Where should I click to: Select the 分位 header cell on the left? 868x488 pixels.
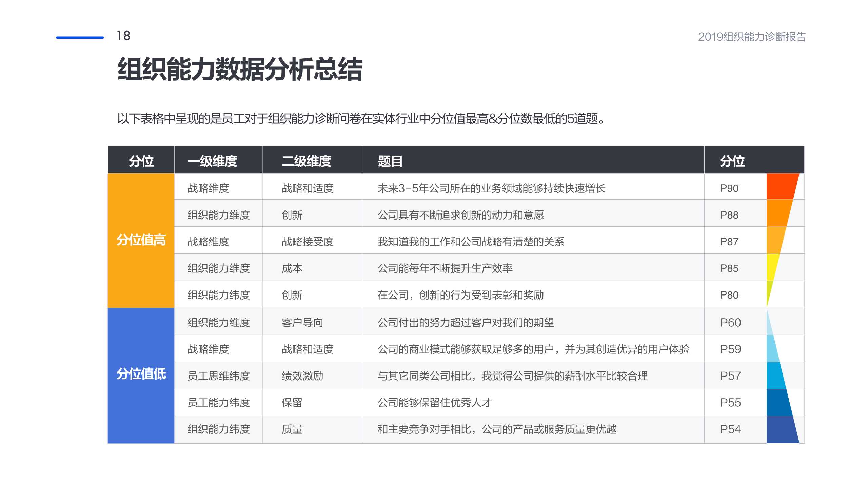coord(141,161)
